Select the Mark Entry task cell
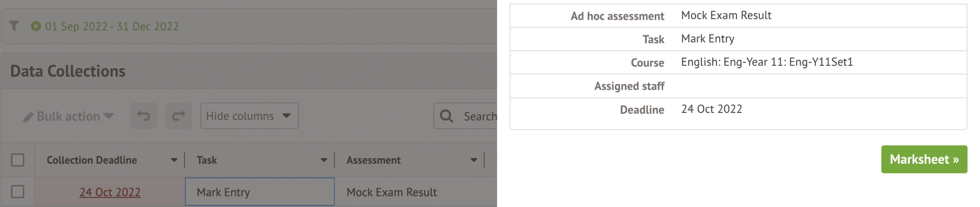Viewport: 980px width, 207px height. click(x=260, y=192)
